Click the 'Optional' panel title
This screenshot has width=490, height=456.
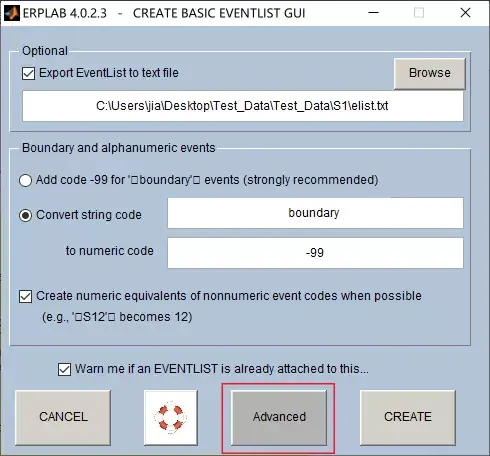point(45,51)
